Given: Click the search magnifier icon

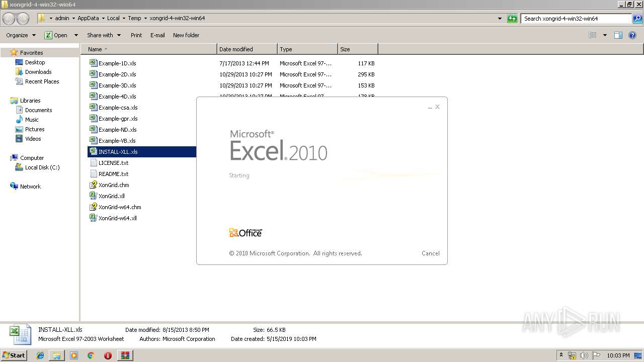Looking at the screenshot, I should click(x=637, y=19).
